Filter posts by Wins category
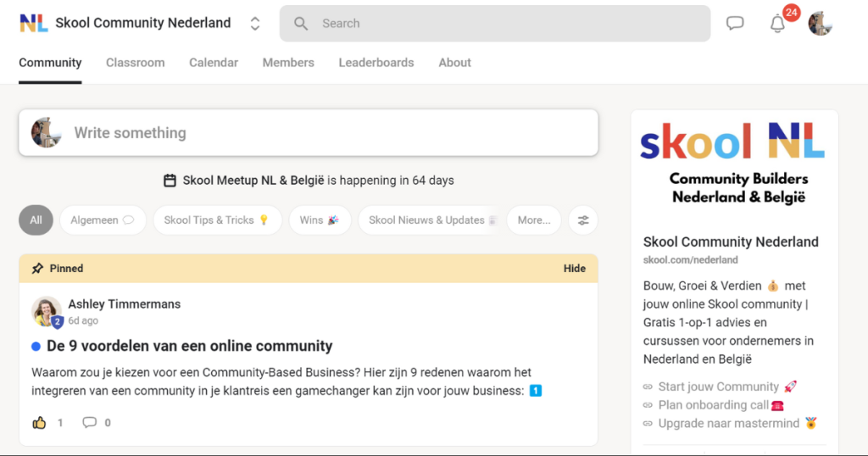Image resolution: width=868 pixels, height=456 pixels. click(x=320, y=220)
